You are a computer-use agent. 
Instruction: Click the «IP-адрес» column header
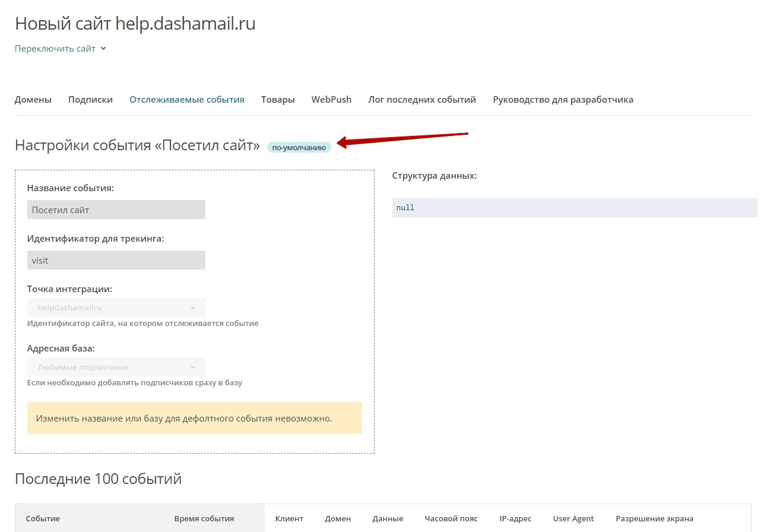tap(515, 518)
